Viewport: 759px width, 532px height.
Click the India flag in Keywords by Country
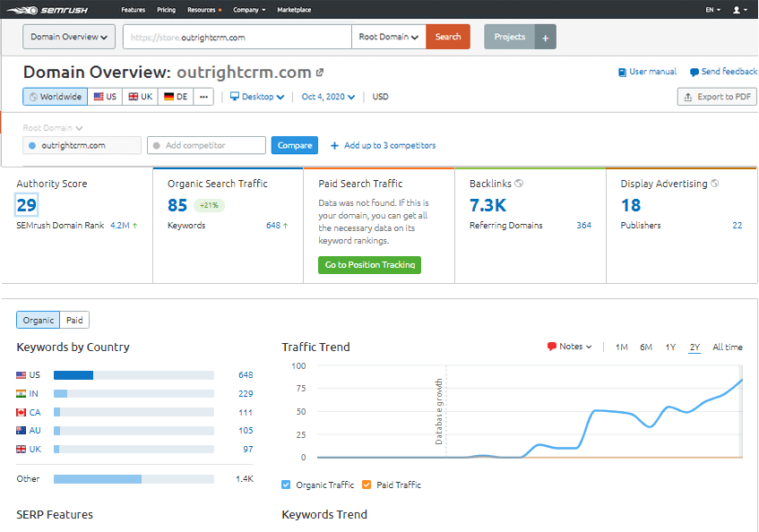[21, 394]
